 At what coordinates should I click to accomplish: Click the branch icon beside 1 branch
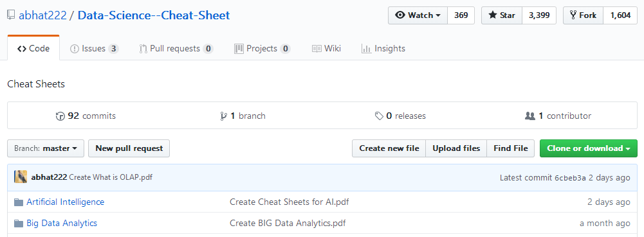coord(223,116)
